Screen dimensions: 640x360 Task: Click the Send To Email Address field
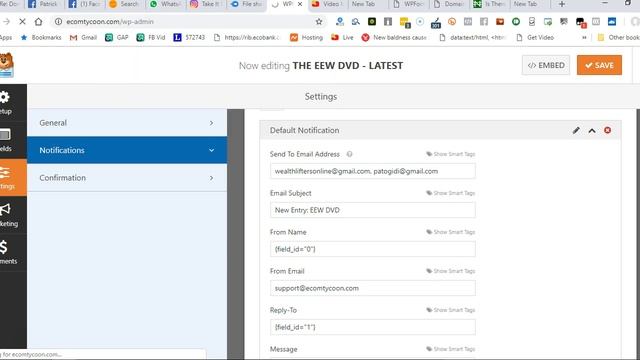[x=372, y=171]
